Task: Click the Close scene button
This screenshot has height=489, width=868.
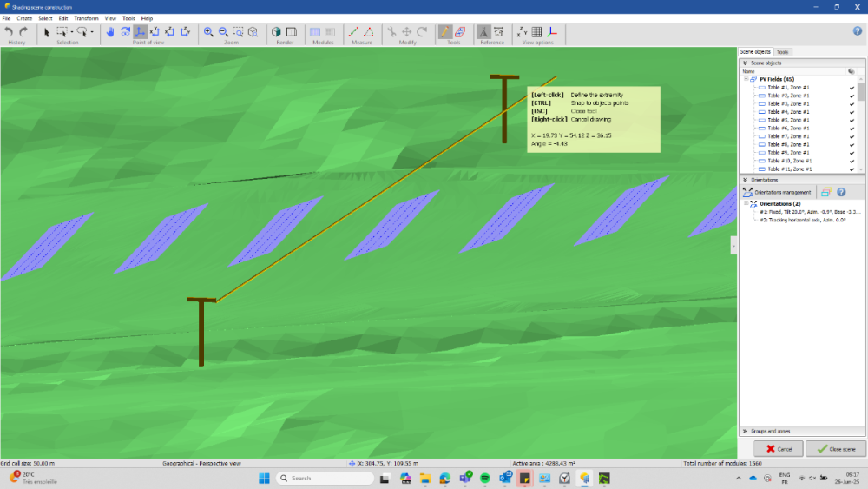Action: coord(836,449)
